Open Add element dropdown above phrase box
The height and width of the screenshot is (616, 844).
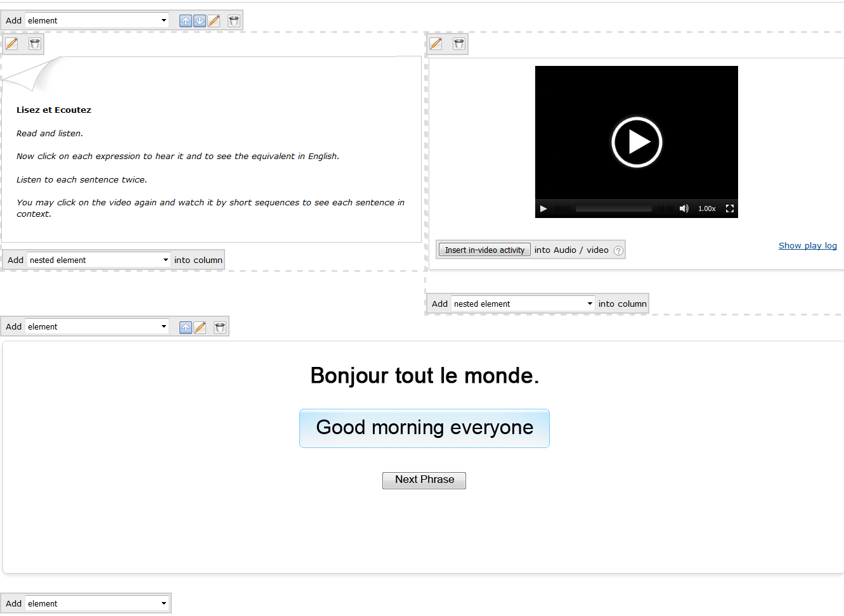click(x=97, y=326)
